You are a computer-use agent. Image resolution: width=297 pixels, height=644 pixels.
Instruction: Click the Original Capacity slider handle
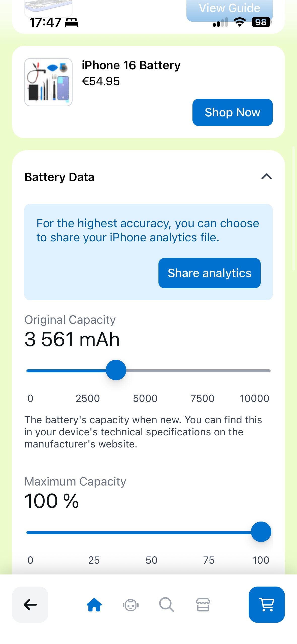click(116, 370)
